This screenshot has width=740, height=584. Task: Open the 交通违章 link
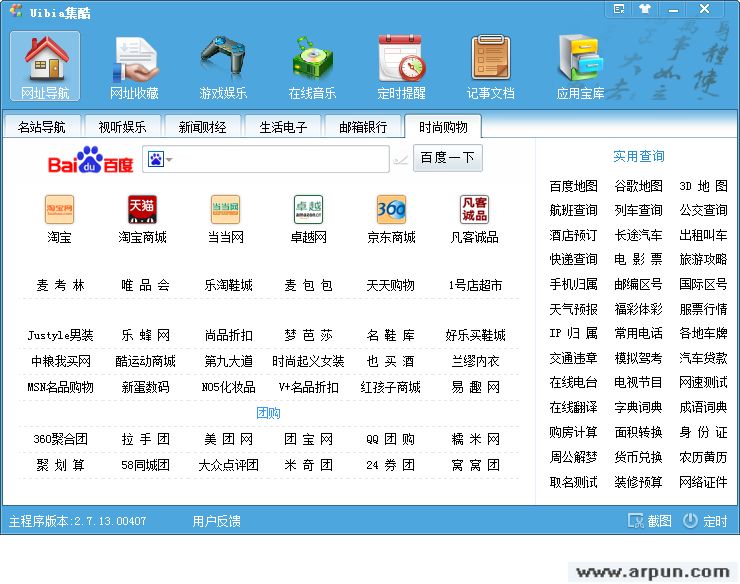(x=573, y=358)
